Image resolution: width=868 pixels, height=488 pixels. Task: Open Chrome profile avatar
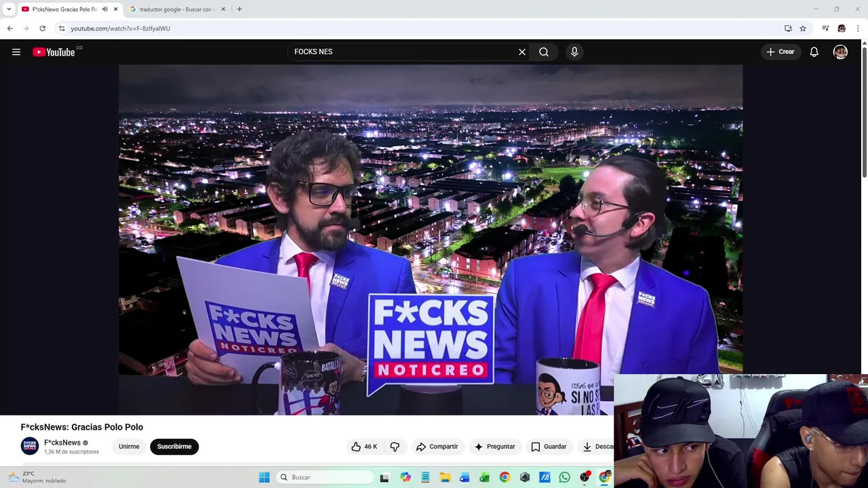point(842,28)
